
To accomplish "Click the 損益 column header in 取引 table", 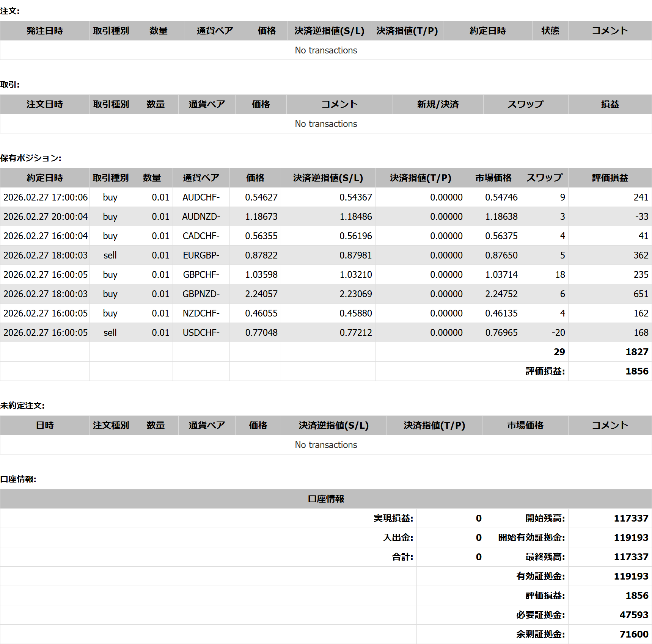I will tap(610, 104).
